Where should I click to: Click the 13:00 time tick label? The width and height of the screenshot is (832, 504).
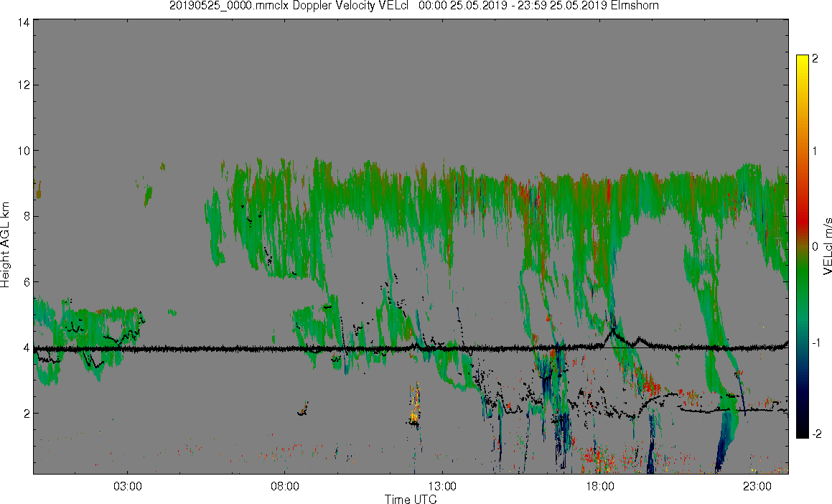[442, 487]
